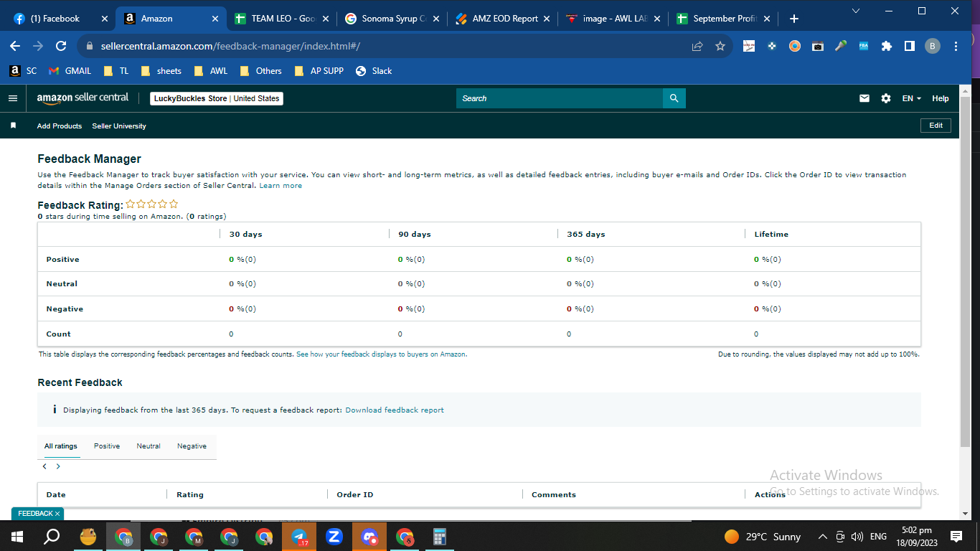Switch to the image - AWL LAB tab
Screen dimensions: 980x551
tap(612, 19)
